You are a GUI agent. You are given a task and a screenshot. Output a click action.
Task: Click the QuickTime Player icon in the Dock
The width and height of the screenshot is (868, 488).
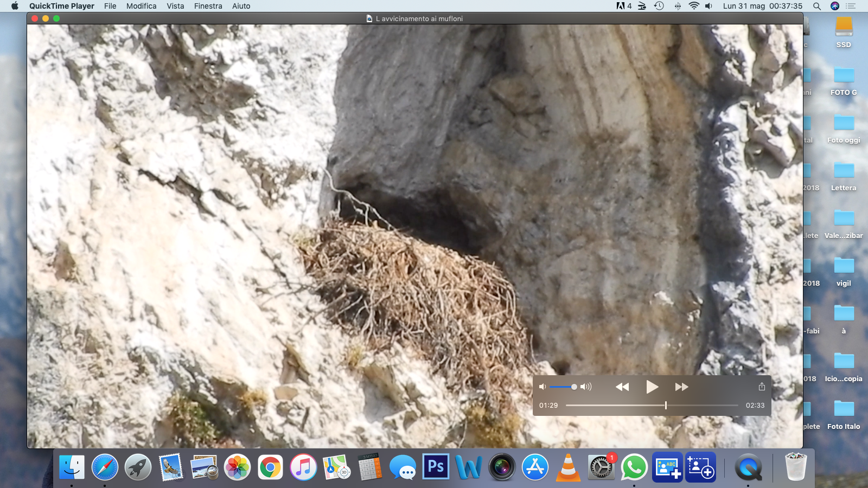tap(749, 467)
